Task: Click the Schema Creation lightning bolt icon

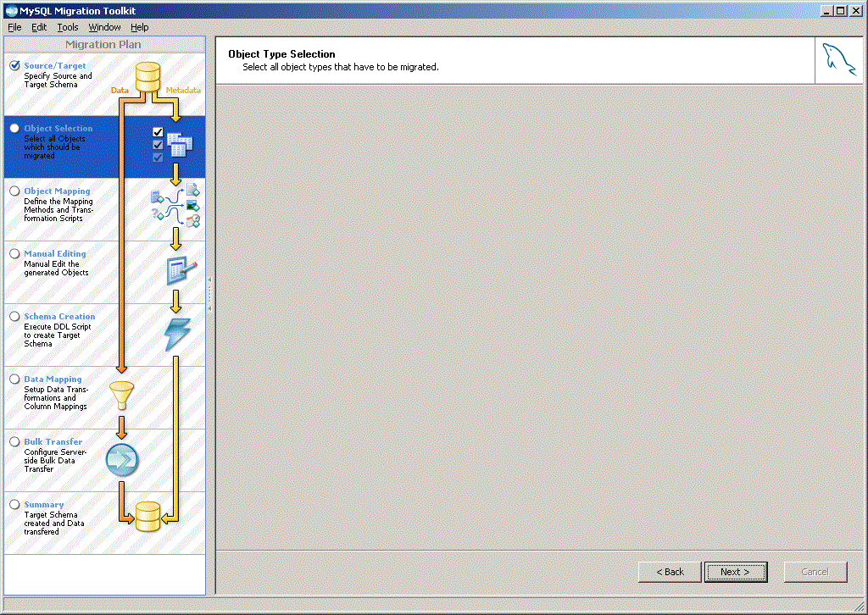Action: point(177,334)
